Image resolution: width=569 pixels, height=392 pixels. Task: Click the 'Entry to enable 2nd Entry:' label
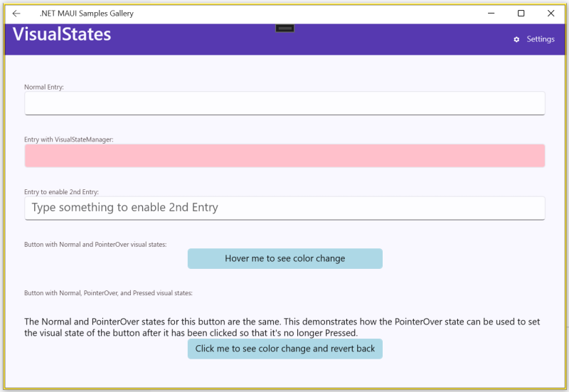pyautogui.click(x=61, y=192)
